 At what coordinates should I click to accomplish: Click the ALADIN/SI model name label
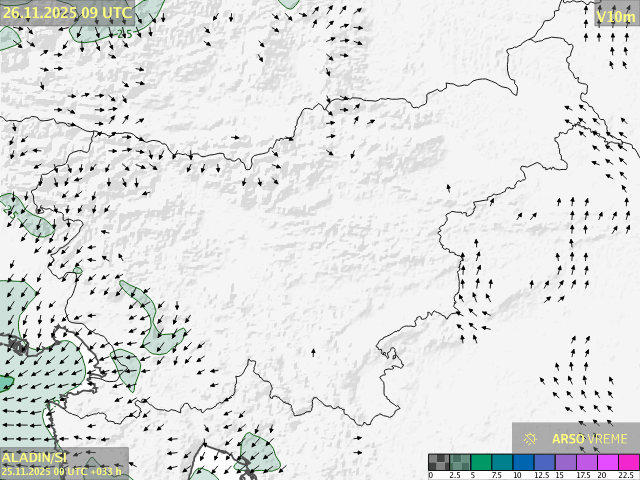(x=33, y=456)
